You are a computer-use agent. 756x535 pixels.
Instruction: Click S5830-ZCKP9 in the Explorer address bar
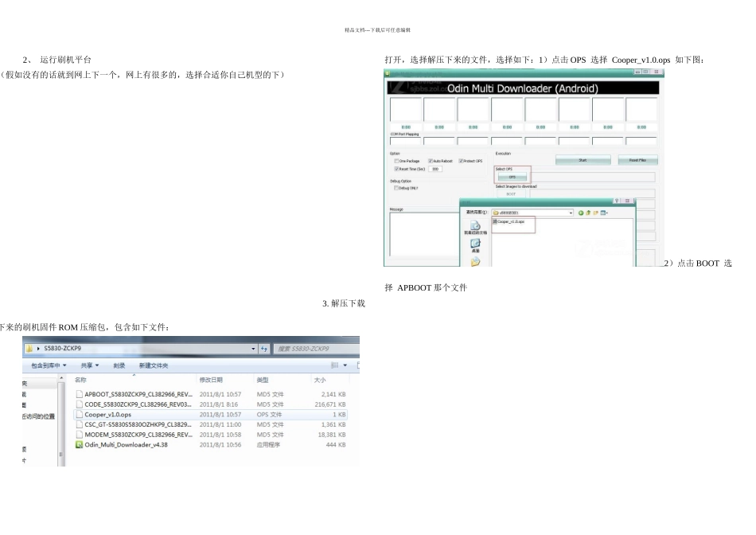[x=63, y=348]
